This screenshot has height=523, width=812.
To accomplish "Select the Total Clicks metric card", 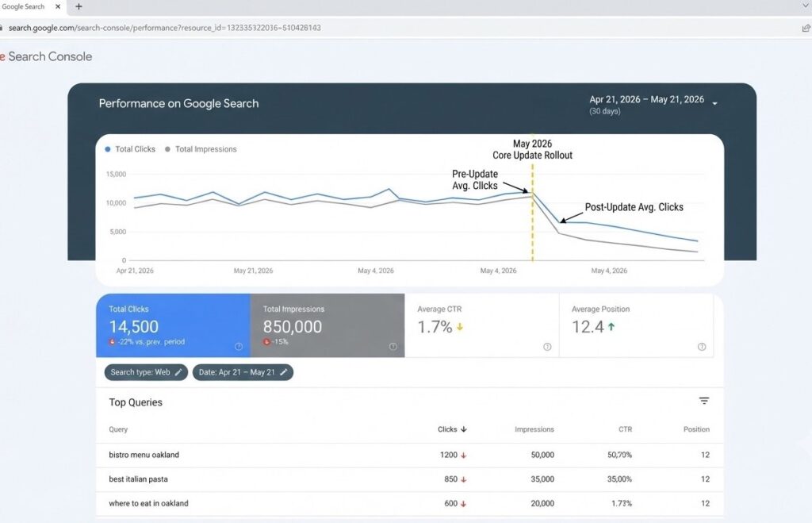I will [173, 325].
